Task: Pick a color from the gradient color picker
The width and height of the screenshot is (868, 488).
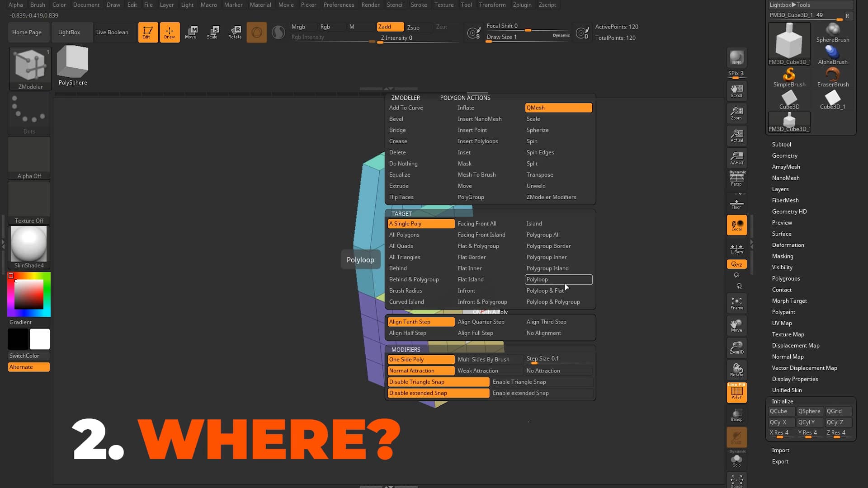Action: (x=28, y=294)
